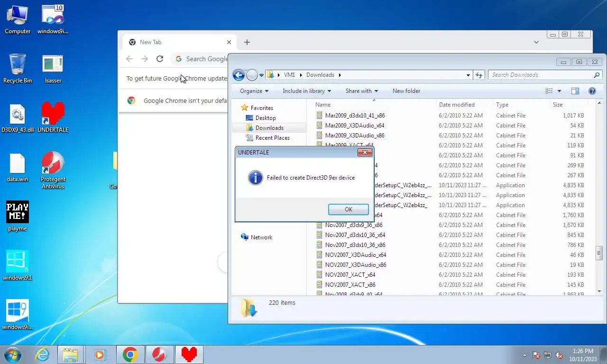Open the playme desktop icon
607x364 pixels.
coord(18,217)
